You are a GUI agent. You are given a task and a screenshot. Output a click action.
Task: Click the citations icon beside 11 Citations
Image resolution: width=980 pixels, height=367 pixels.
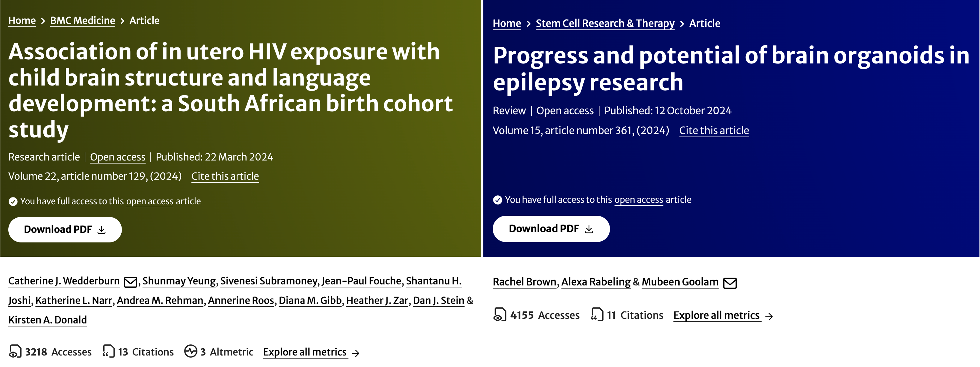tap(597, 314)
